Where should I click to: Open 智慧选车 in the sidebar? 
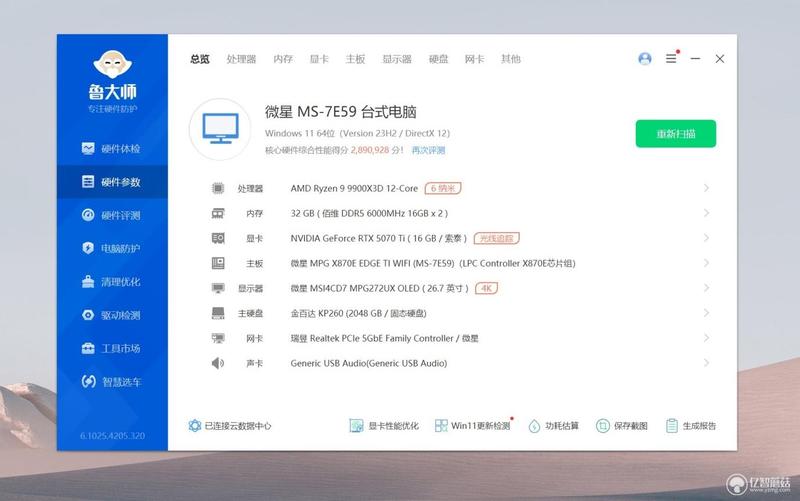(x=112, y=381)
